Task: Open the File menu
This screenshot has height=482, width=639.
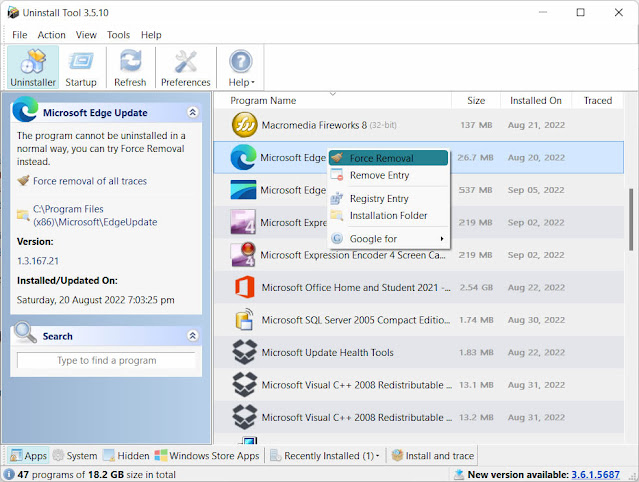Action: [x=20, y=35]
